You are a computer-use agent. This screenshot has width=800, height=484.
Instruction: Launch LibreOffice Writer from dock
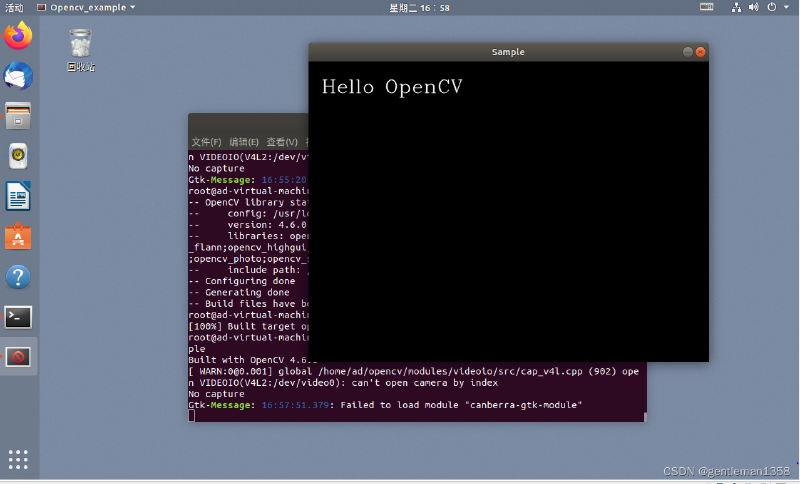tap(18, 196)
